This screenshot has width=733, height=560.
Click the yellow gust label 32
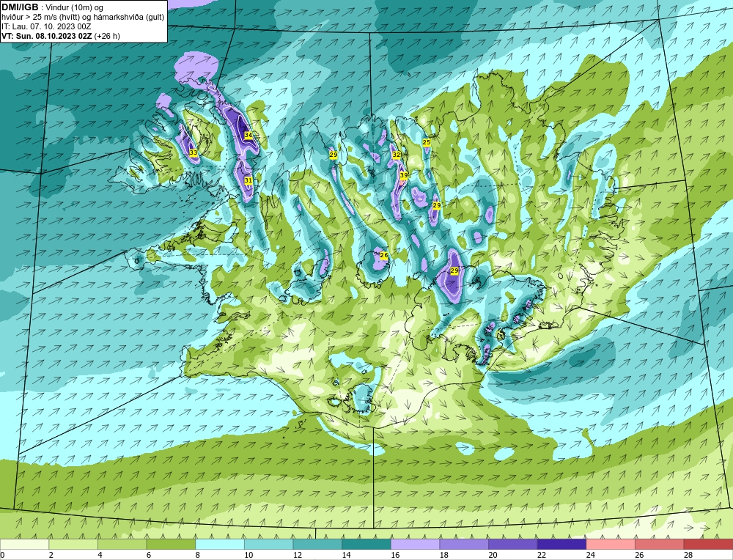click(x=397, y=155)
